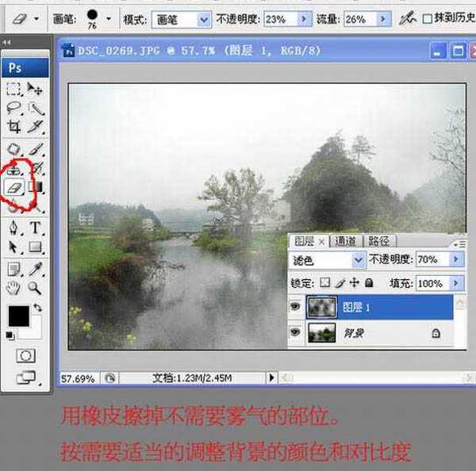
Task: Enable airbrush mode in options bar
Action: [x=407, y=19]
